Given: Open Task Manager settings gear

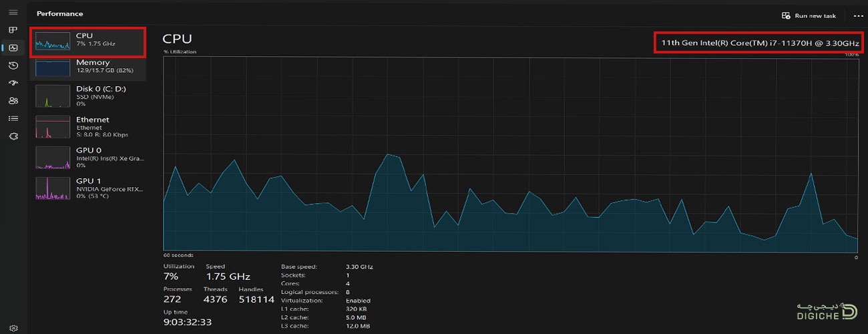Looking at the screenshot, I should tap(13, 328).
